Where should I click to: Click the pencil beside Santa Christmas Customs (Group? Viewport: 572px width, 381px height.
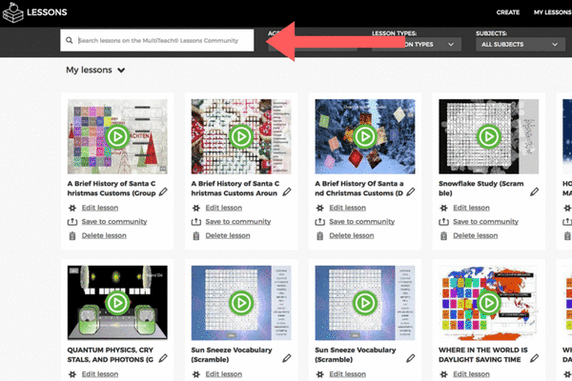[x=163, y=192]
